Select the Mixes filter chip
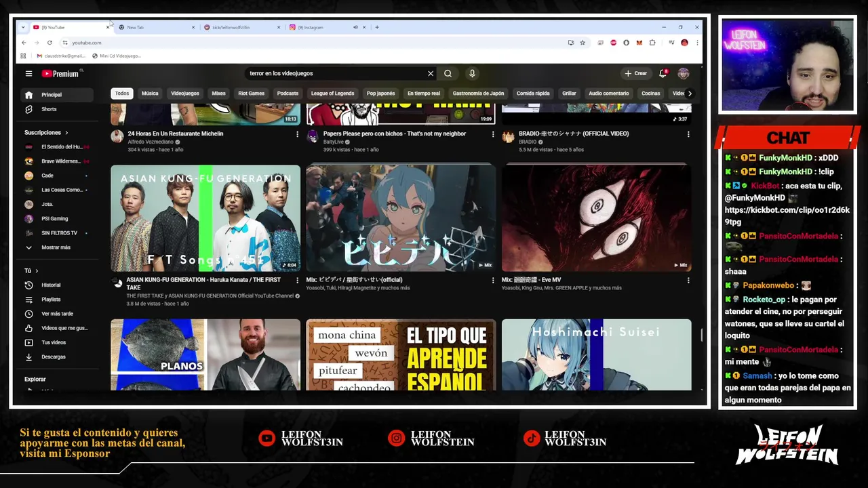The width and height of the screenshot is (868, 488). (218, 94)
